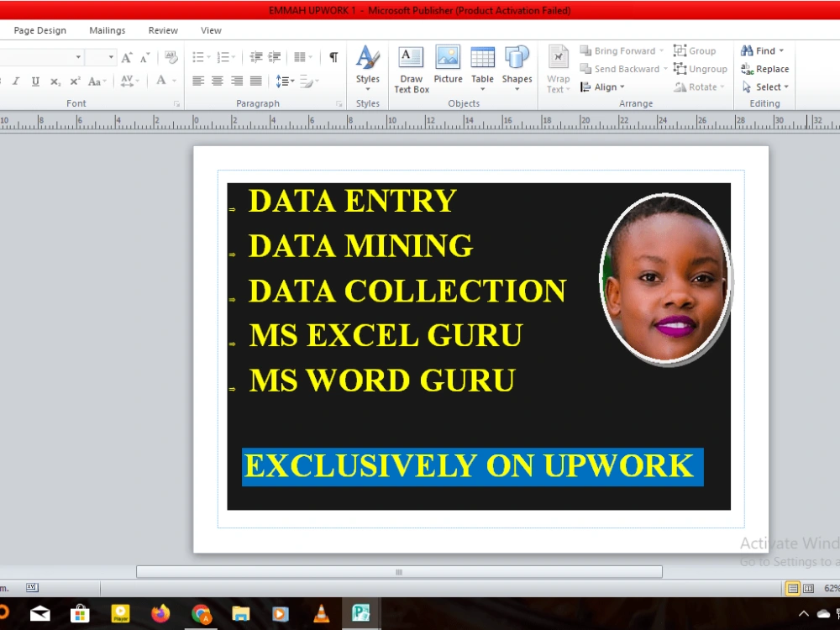This screenshot has width=840, height=630.
Task: Click the horizontal scrollbar thumb
Action: [x=399, y=572]
